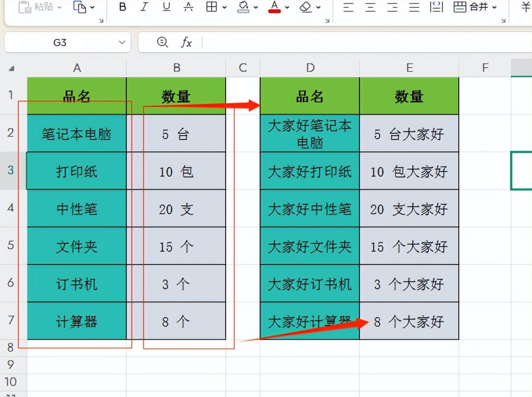Click cell '文件夹' in column A

[x=77, y=246]
